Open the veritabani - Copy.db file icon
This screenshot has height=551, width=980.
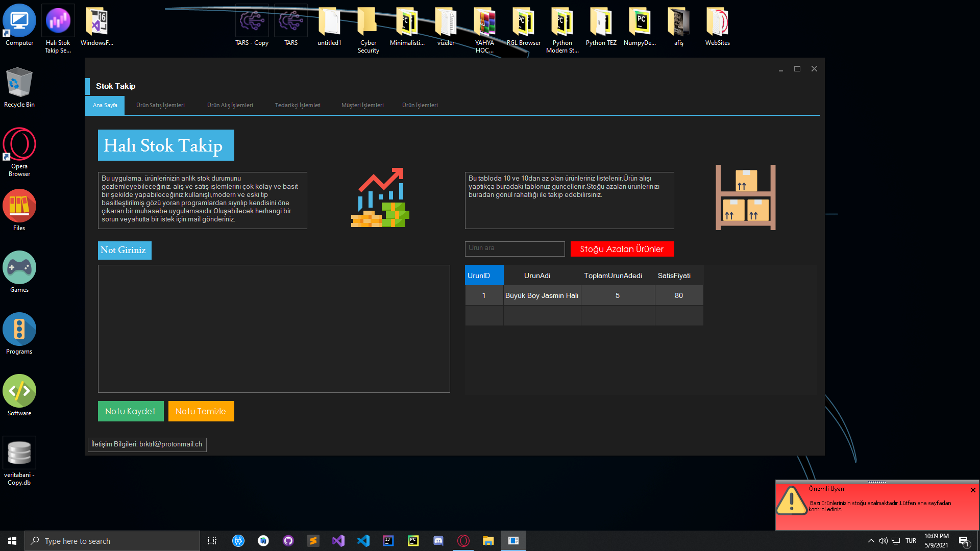point(19,454)
